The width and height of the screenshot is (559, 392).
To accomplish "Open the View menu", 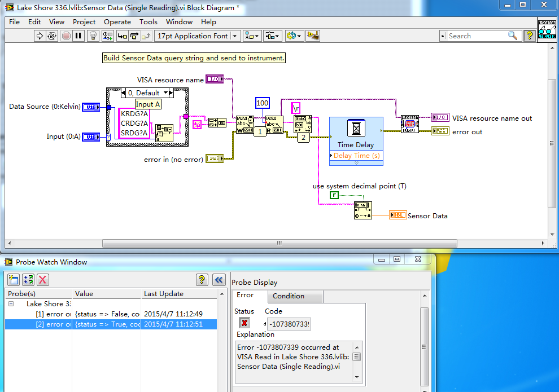I will pyautogui.click(x=56, y=22).
